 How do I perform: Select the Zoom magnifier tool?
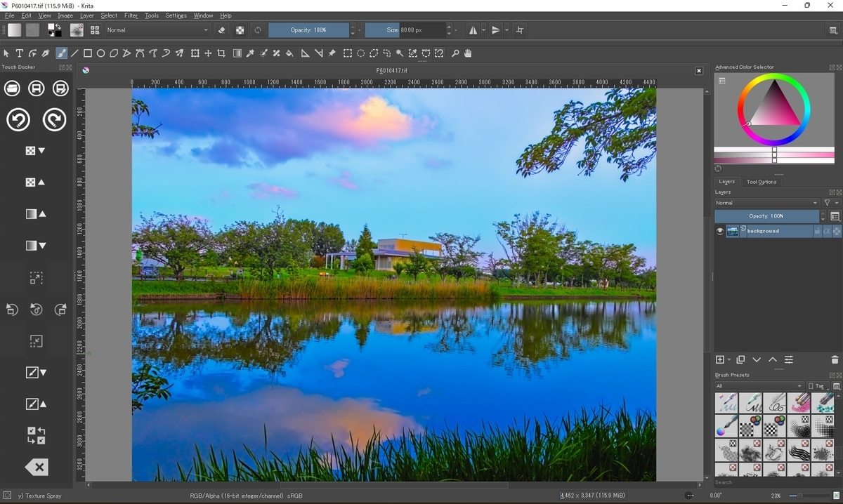coord(455,53)
